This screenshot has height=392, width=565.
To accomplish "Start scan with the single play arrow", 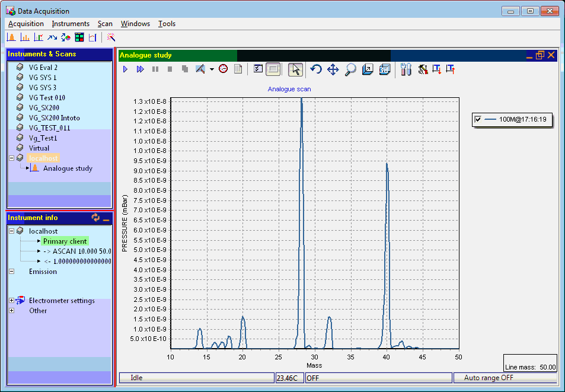I will (x=126, y=69).
